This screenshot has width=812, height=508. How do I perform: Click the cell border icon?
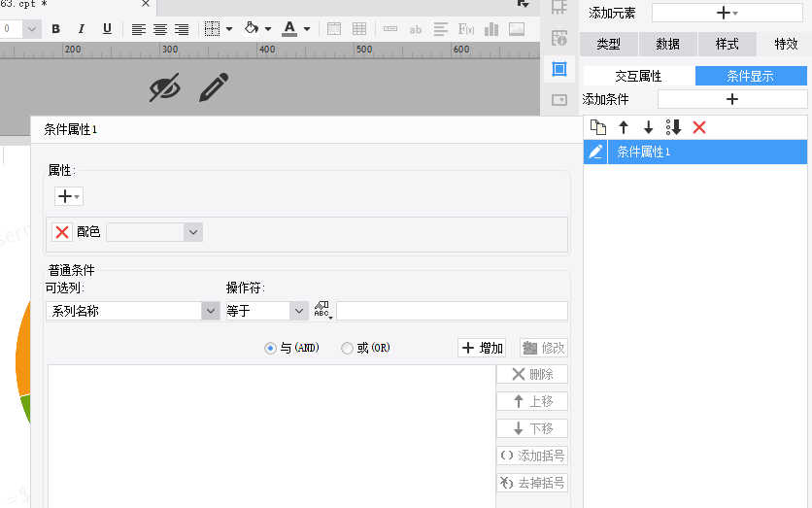click(213, 29)
